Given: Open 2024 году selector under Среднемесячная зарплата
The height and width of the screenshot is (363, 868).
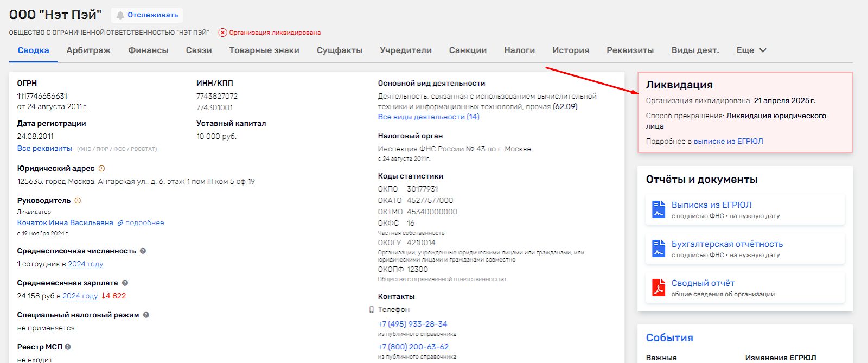Looking at the screenshot, I should (80, 296).
